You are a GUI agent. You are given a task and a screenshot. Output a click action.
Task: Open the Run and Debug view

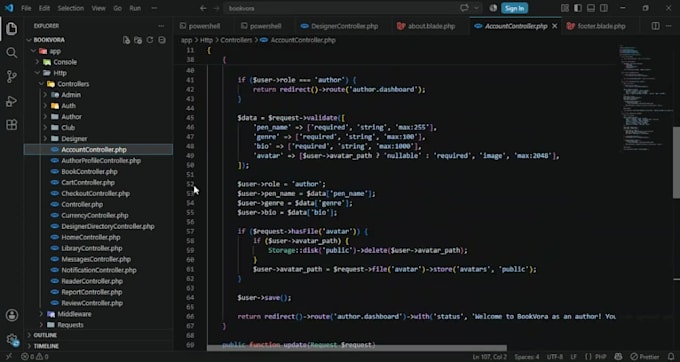(12, 101)
